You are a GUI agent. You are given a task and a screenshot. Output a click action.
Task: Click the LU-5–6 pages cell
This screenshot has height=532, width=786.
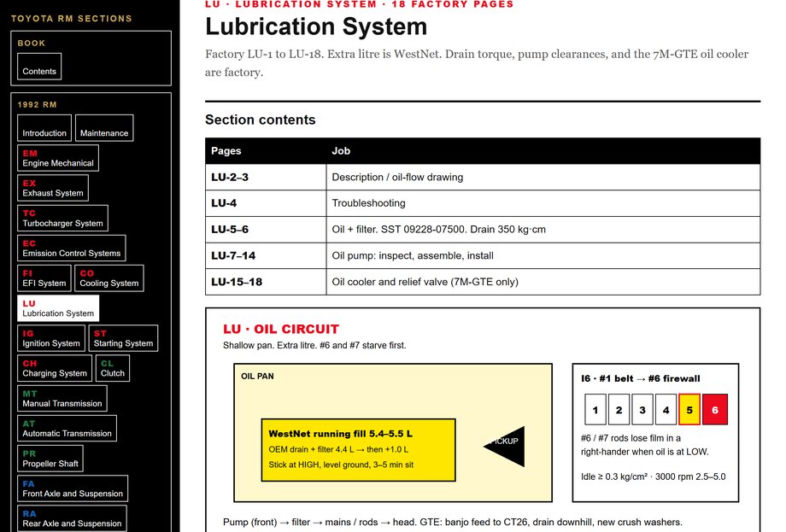pos(266,230)
